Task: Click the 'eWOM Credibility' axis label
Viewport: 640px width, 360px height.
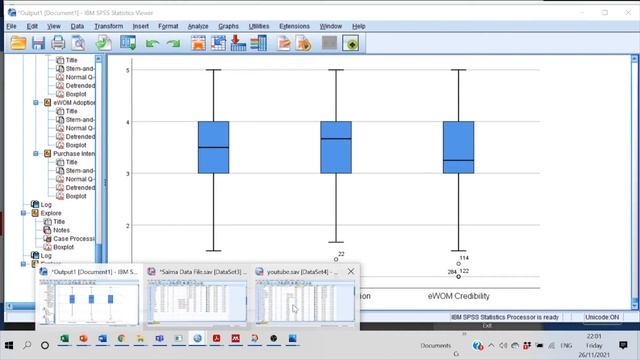Action: (x=458, y=296)
